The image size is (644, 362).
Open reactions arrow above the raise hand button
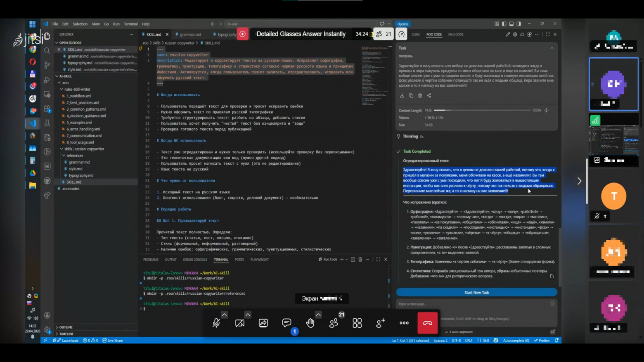(x=318, y=315)
